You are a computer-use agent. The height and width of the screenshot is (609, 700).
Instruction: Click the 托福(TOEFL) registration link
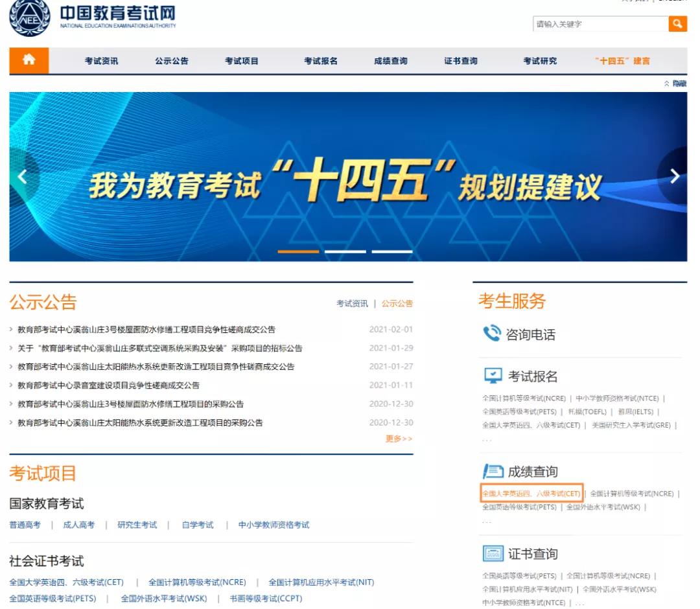(x=589, y=412)
